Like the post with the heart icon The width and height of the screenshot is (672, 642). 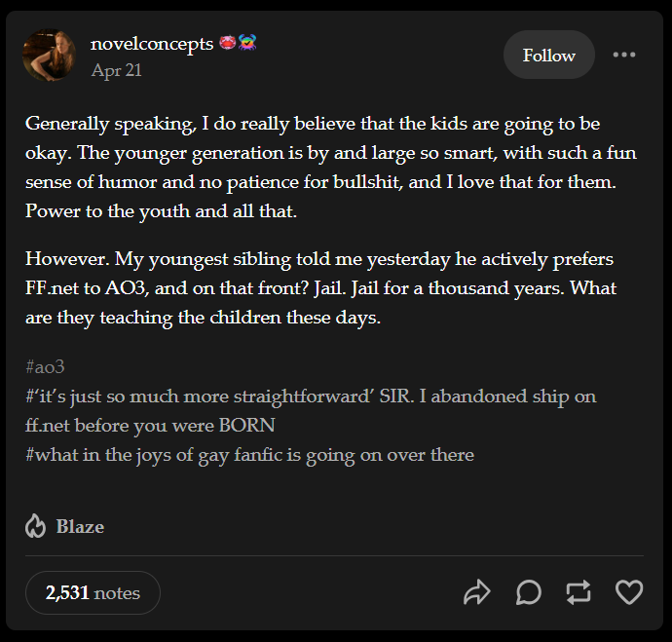pos(629,592)
